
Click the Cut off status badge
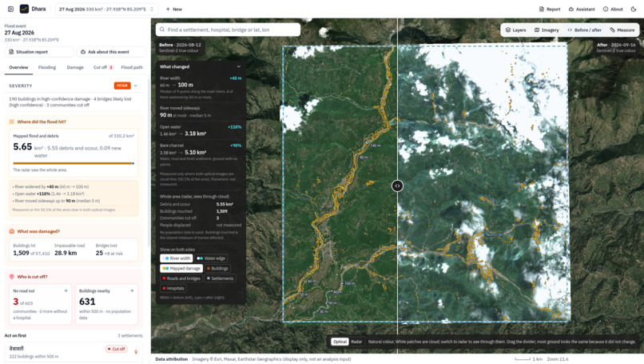pyautogui.click(x=117, y=349)
